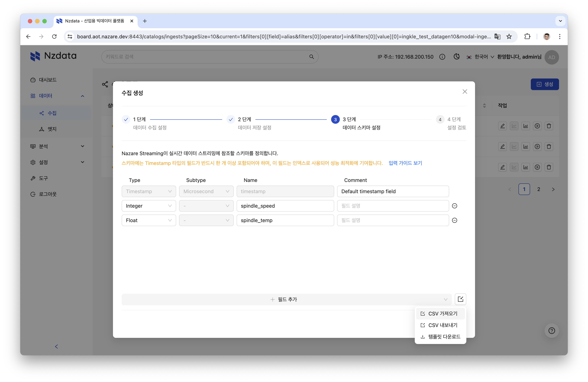Click edit icon in first table row
Image resolution: width=588 pixels, height=382 pixels.
[x=502, y=126]
